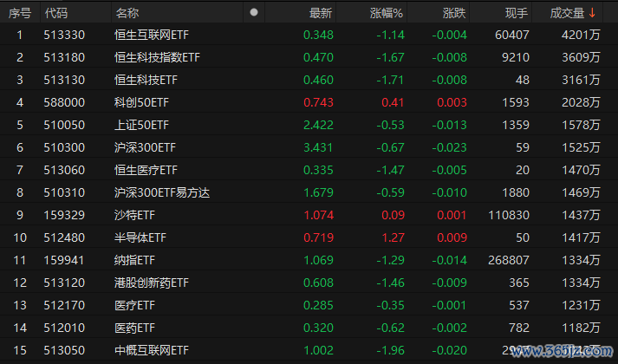The width and height of the screenshot is (618, 364).
Task: Click code 512170
Action: [64, 305]
